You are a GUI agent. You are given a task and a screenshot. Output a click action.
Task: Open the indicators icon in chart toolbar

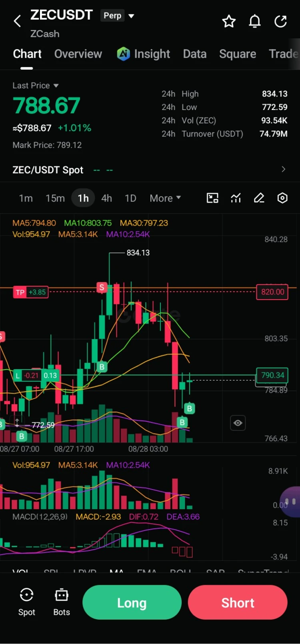pyautogui.click(x=236, y=198)
